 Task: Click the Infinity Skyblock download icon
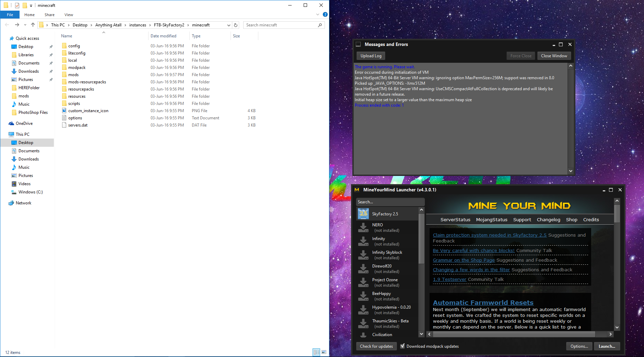(363, 255)
